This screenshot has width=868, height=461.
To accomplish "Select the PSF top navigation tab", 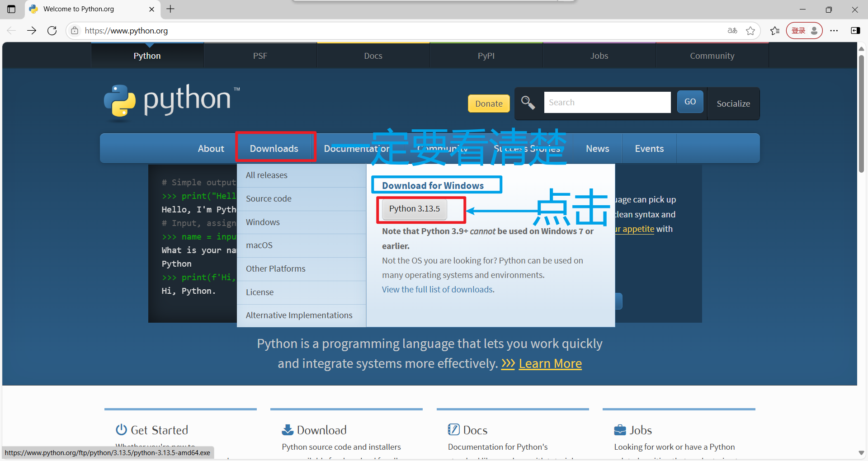I will (x=260, y=56).
